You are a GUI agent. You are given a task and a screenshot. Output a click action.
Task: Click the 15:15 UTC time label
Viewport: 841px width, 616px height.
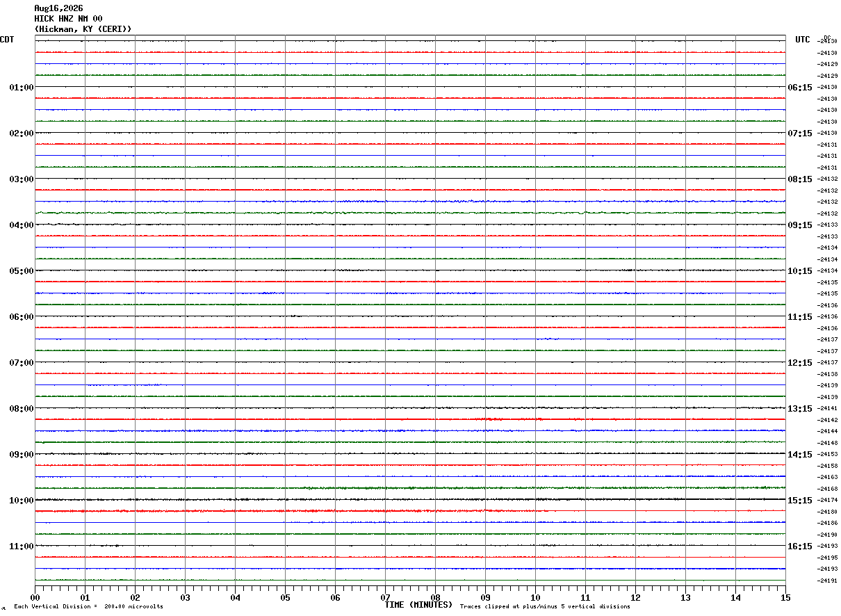(800, 501)
